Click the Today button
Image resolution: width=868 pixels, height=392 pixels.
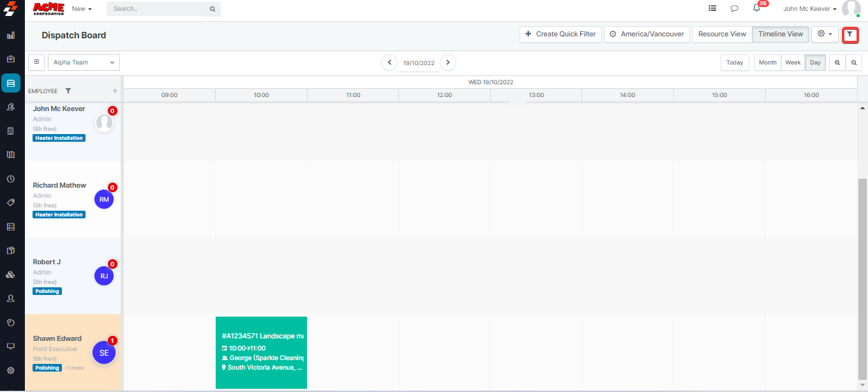click(x=735, y=63)
